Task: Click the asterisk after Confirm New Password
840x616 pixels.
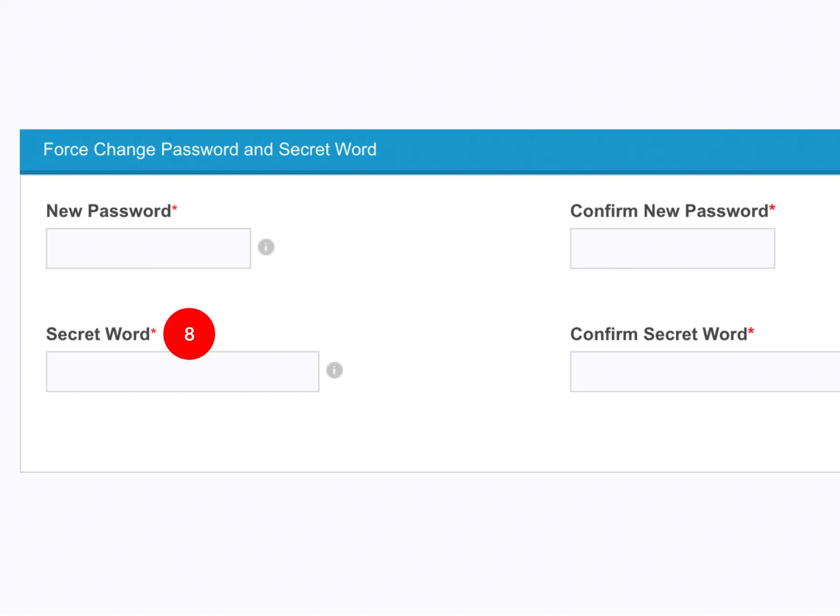Action: 772,208
